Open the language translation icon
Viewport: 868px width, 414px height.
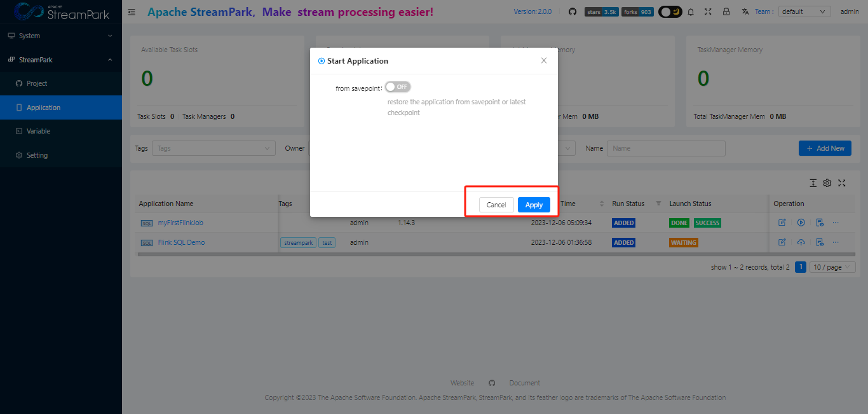[746, 11]
